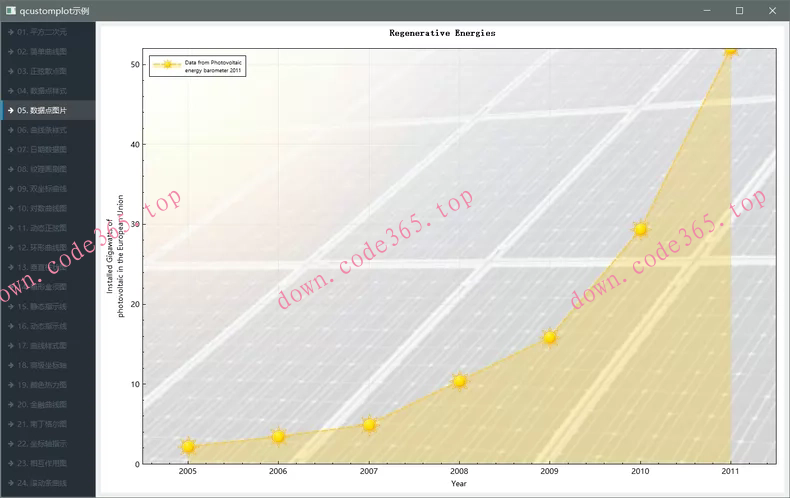Click the sun marker at year 2009

pyautogui.click(x=549, y=337)
